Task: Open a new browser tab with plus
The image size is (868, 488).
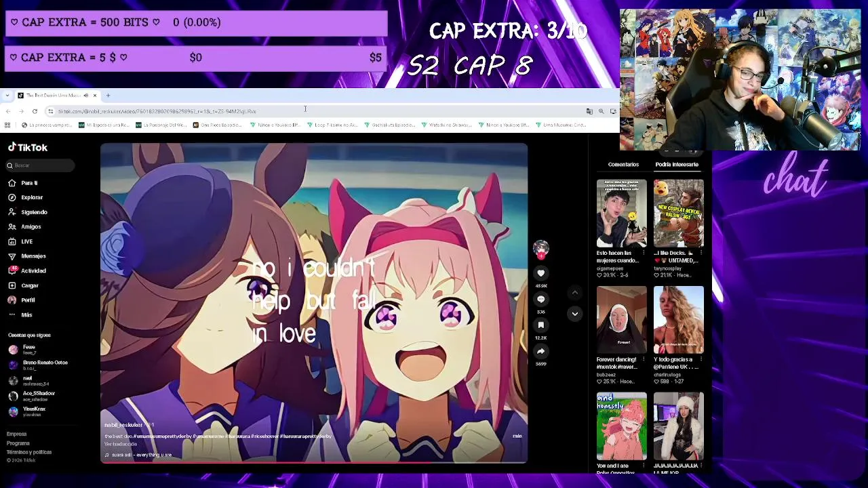Action: pyautogui.click(x=108, y=96)
